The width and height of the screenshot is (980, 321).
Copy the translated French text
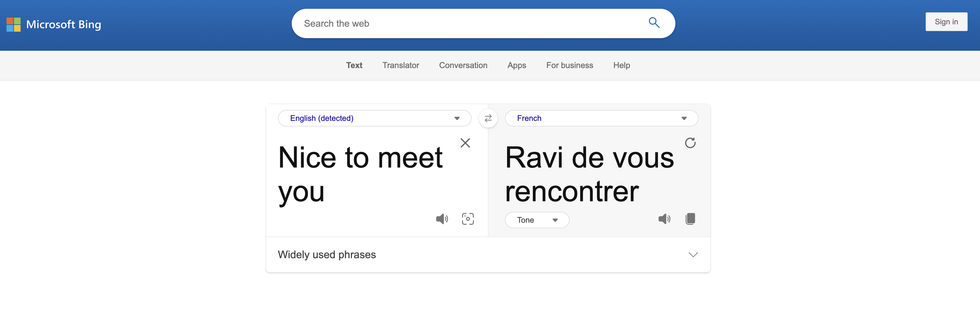coord(690,219)
